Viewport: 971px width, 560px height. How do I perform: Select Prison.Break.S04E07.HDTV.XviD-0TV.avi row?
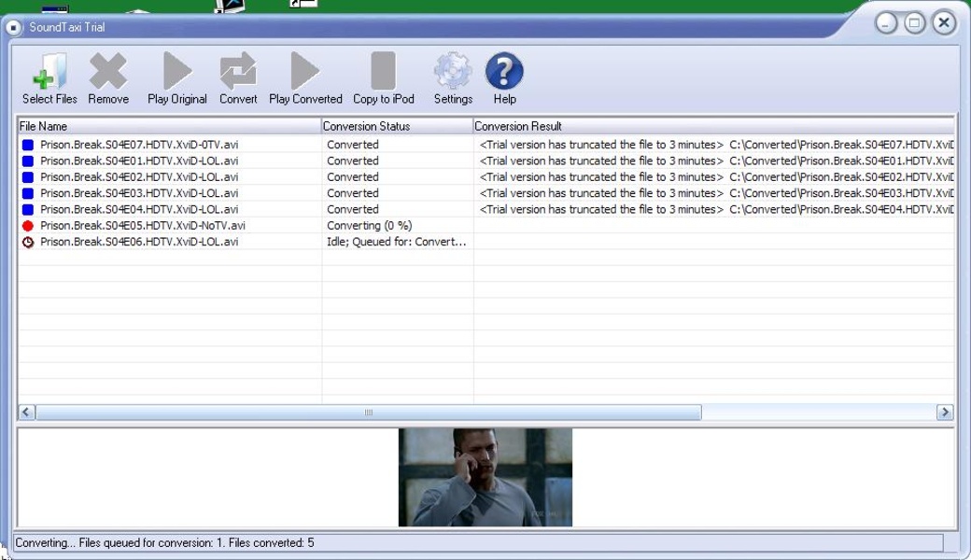(x=139, y=145)
